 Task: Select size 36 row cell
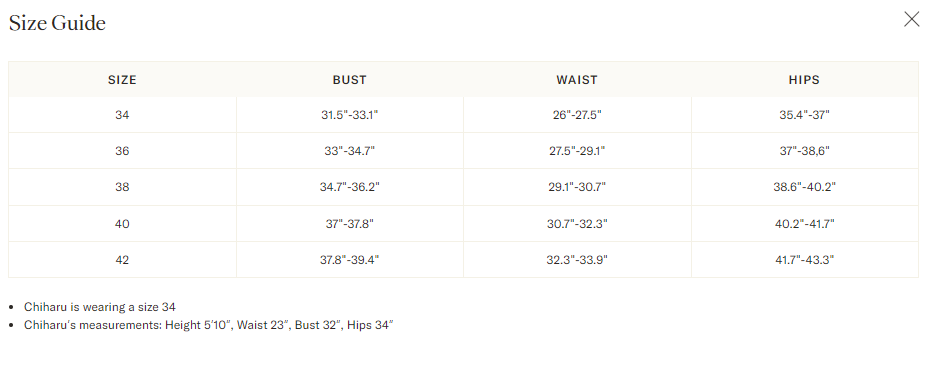click(122, 151)
